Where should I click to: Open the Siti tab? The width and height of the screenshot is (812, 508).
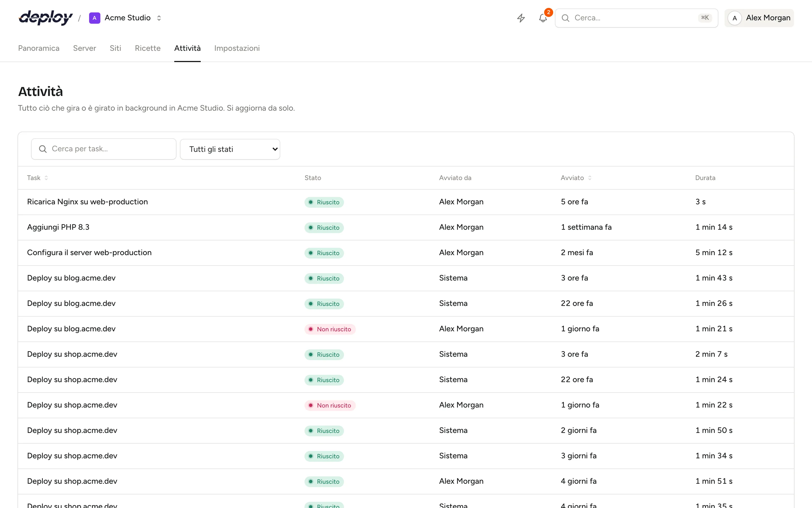(115, 48)
